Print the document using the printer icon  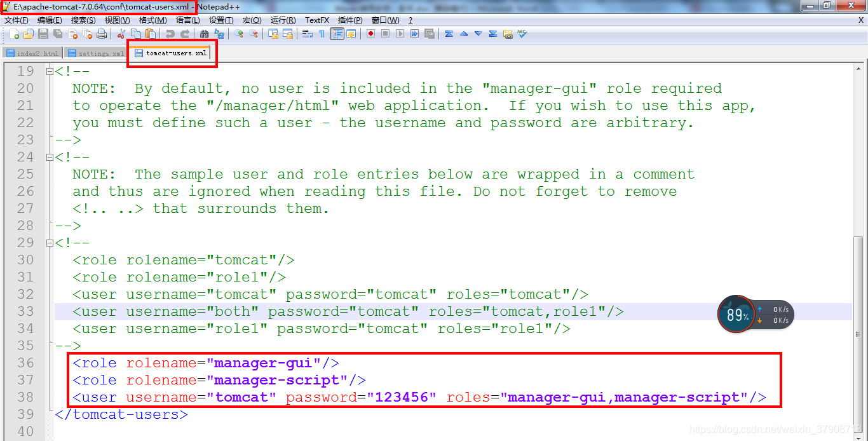point(102,34)
